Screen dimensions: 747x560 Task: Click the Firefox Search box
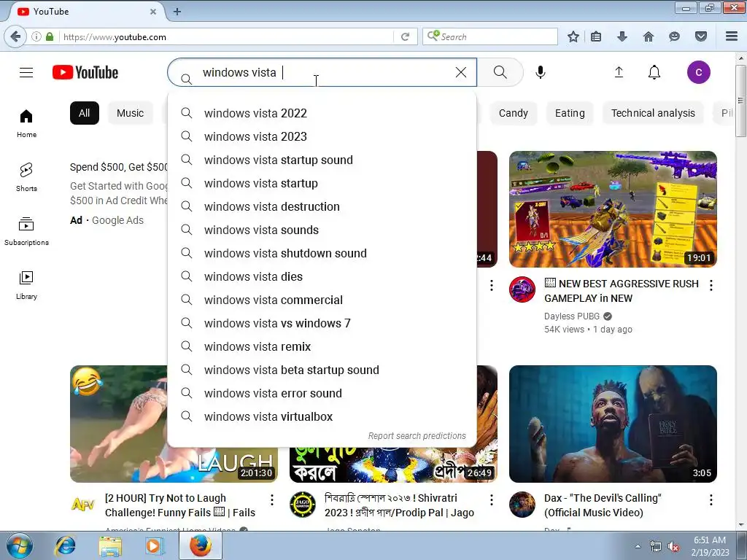(489, 36)
